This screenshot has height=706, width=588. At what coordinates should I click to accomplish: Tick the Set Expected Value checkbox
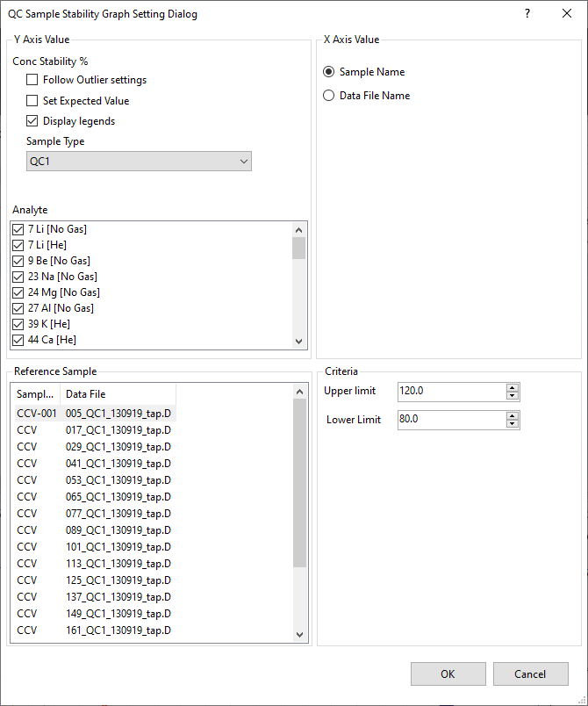pos(32,100)
